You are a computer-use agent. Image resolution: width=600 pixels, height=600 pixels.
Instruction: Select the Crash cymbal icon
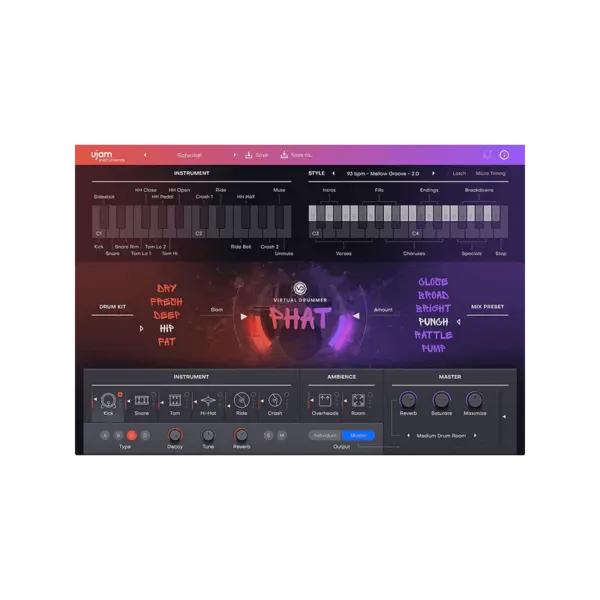(x=275, y=401)
